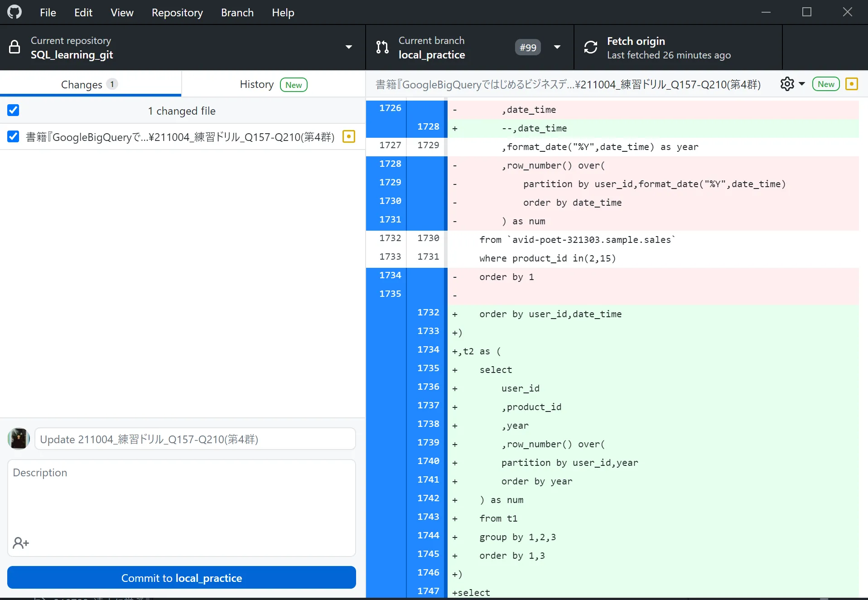Add co-authors using person-plus icon

point(21,543)
